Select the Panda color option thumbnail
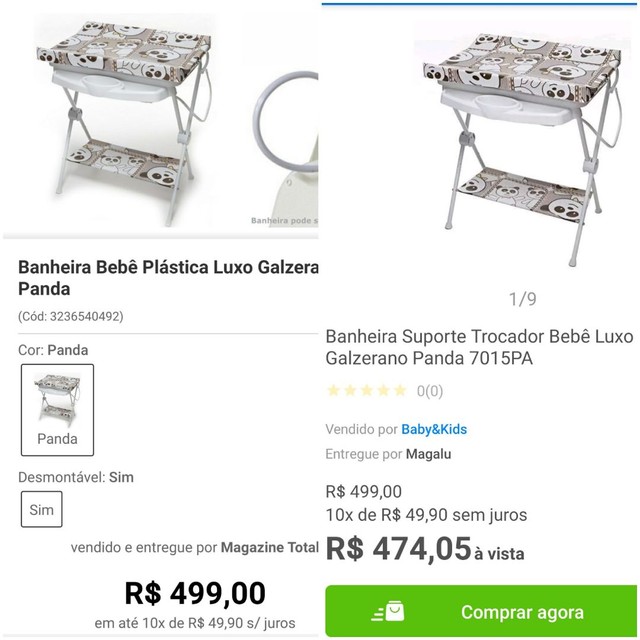640x640 pixels. click(58, 410)
